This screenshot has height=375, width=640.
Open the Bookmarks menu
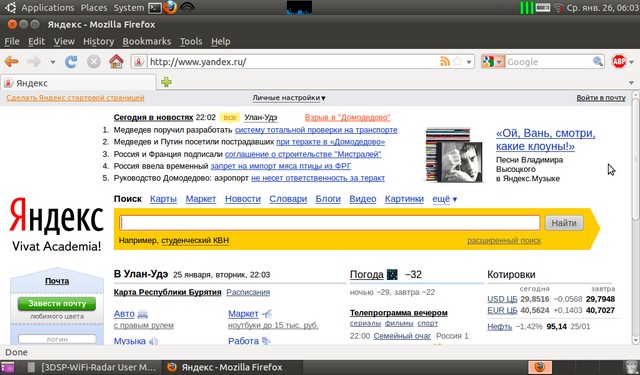tap(147, 42)
